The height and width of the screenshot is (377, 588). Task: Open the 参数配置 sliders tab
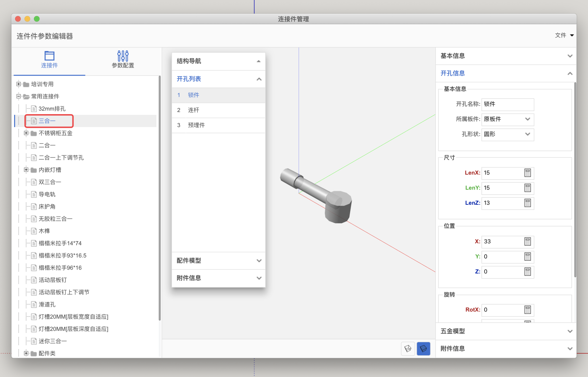tap(123, 59)
